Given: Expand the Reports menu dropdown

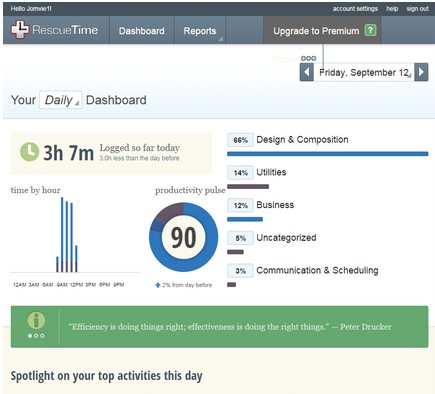Looking at the screenshot, I should 200,31.
